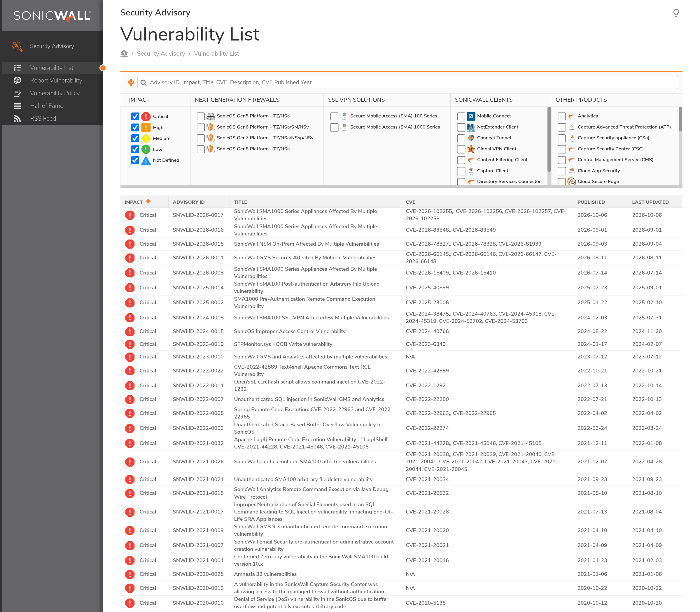Open SonicOS Improper Access Control Vulnerability title
The width and height of the screenshot is (700, 612).
[x=290, y=331]
